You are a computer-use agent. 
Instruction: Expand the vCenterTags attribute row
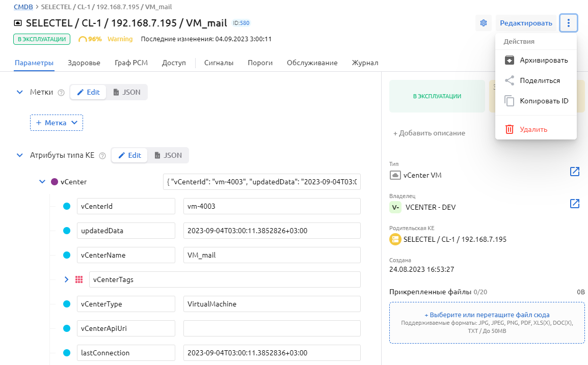(x=66, y=279)
